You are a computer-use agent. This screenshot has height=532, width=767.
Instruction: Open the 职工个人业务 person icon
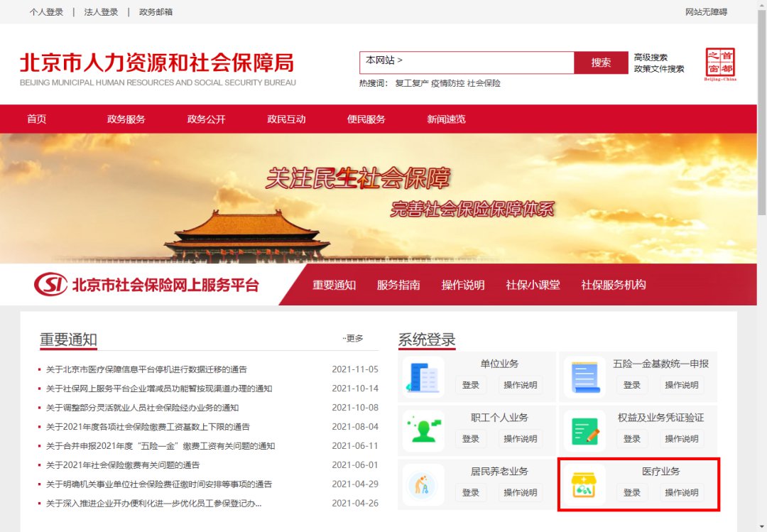[x=423, y=430]
